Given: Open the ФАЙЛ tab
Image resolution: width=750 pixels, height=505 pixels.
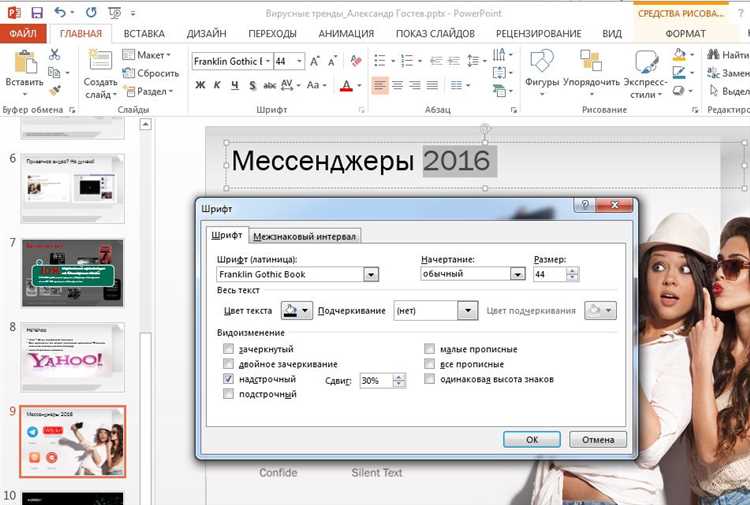Looking at the screenshot, I should point(22,33).
